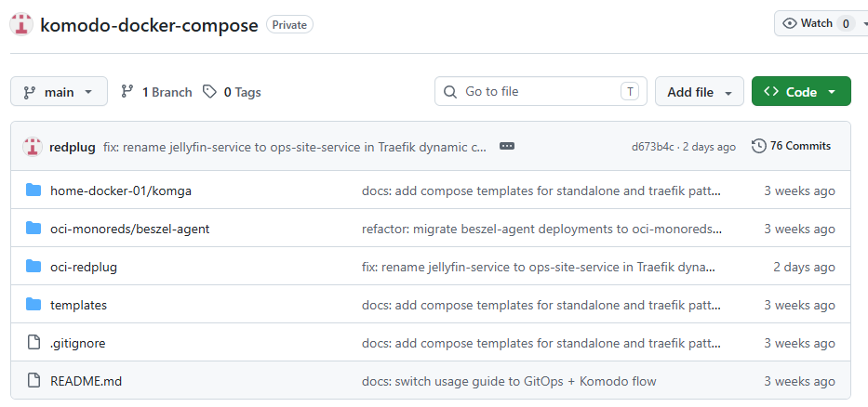Open the Watch notifications dropdown
This screenshot has height=407, width=868.
[863, 23]
